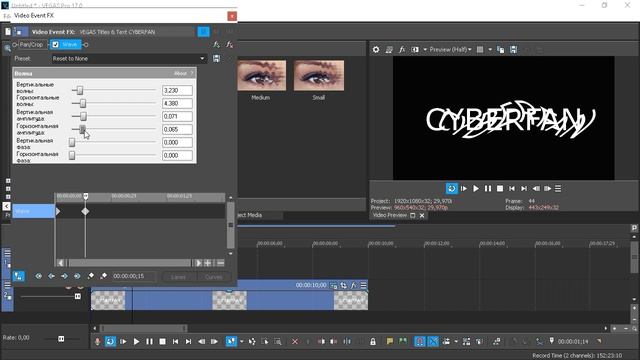Image resolution: width=640 pixels, height=360 pixels.
Task: Open event FX on the timeline clip
Action: pos(353,285)
